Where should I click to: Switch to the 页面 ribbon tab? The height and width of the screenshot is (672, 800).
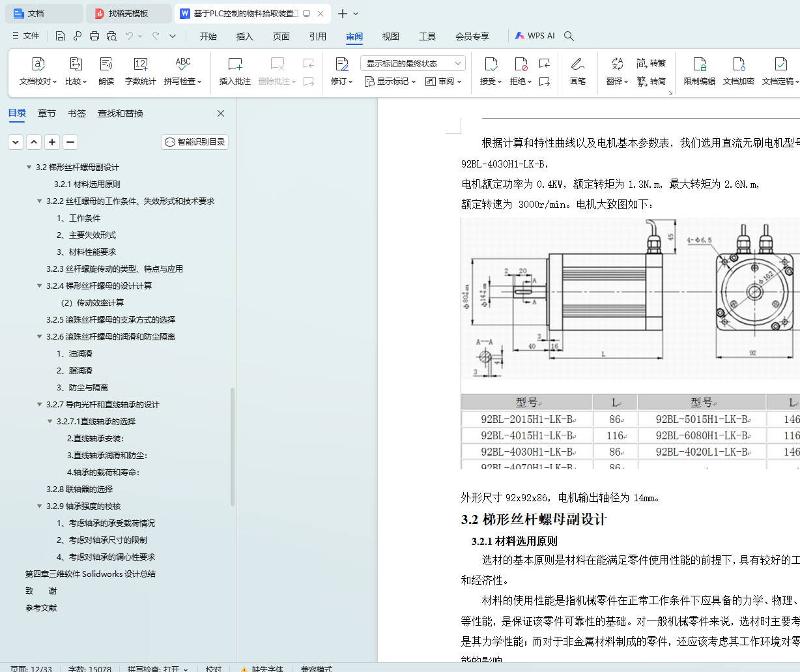[281, 36]
